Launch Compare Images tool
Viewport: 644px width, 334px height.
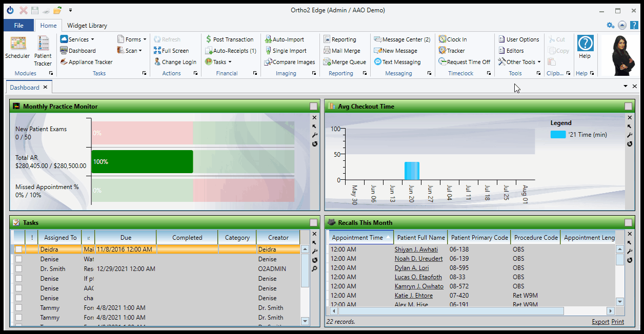pos(290,62)
